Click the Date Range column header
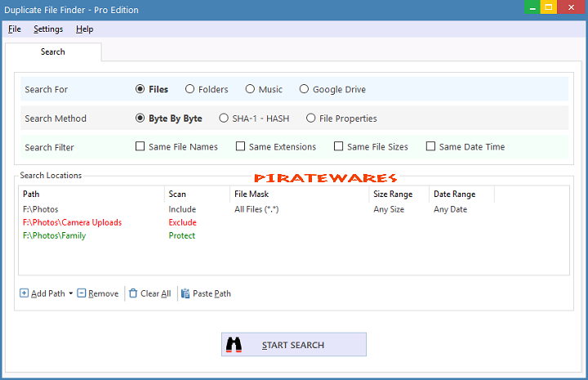 (x=461, y=194)
